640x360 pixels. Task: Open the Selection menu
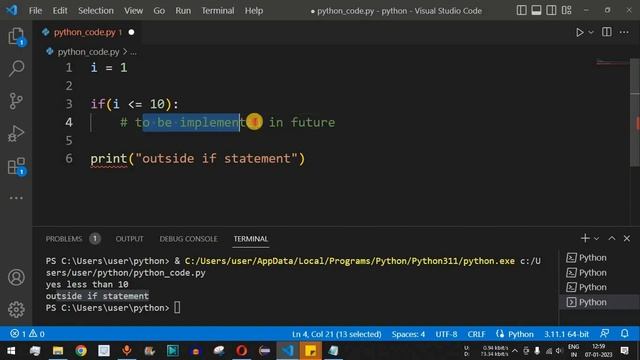coord(96,11)
